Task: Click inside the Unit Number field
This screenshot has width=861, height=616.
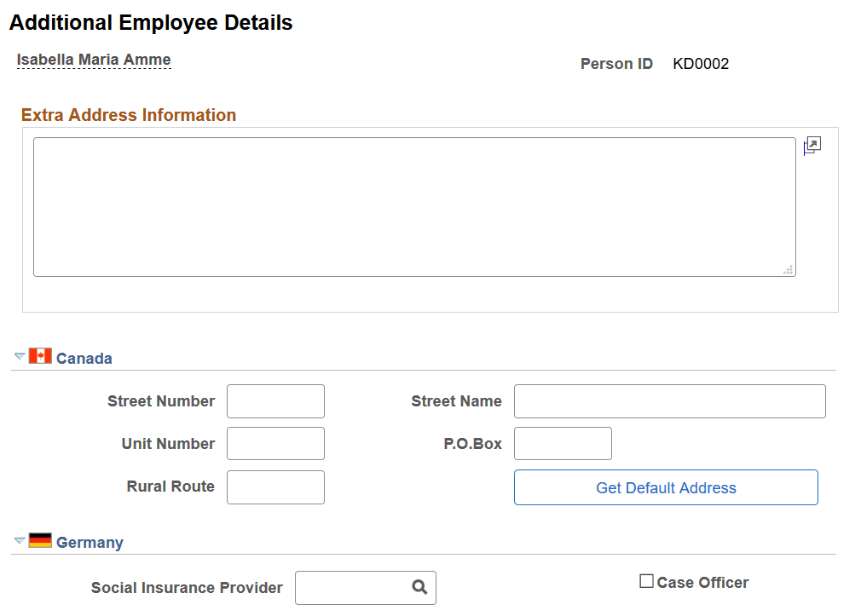Action: coord(274,443)
